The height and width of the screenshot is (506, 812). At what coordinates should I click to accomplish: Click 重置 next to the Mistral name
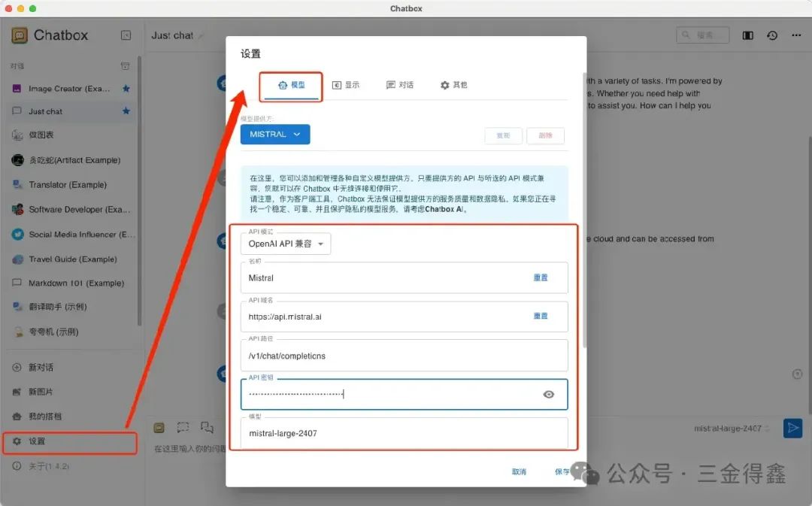[541, 277]
